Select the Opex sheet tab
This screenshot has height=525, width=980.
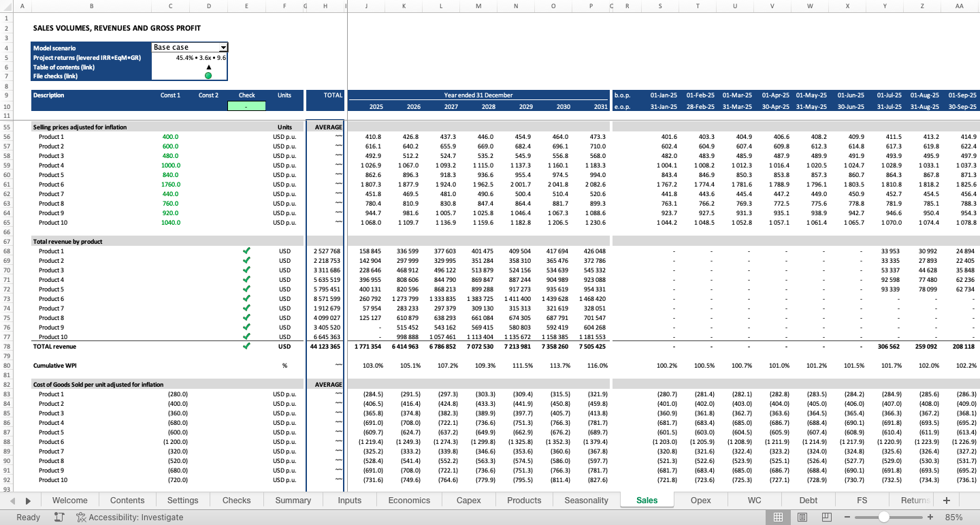pyautogui.click(x=701, y=500)
